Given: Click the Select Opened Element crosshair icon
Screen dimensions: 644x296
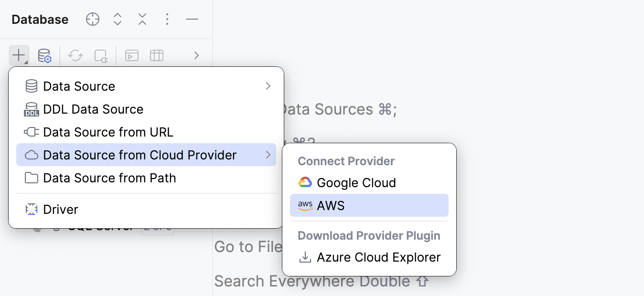Looking at the screenshot, I should point(92,19).
